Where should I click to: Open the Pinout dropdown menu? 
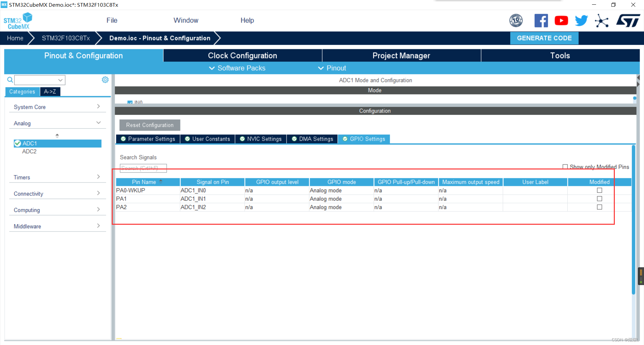332,68
